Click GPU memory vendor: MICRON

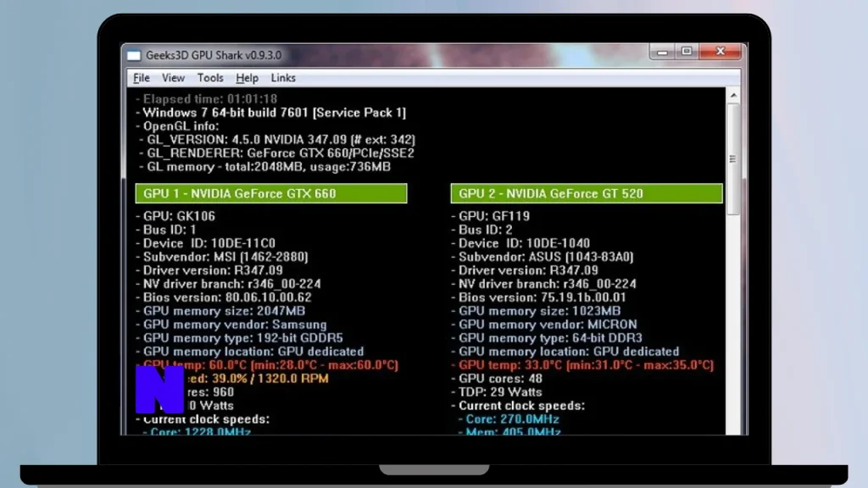544,324
